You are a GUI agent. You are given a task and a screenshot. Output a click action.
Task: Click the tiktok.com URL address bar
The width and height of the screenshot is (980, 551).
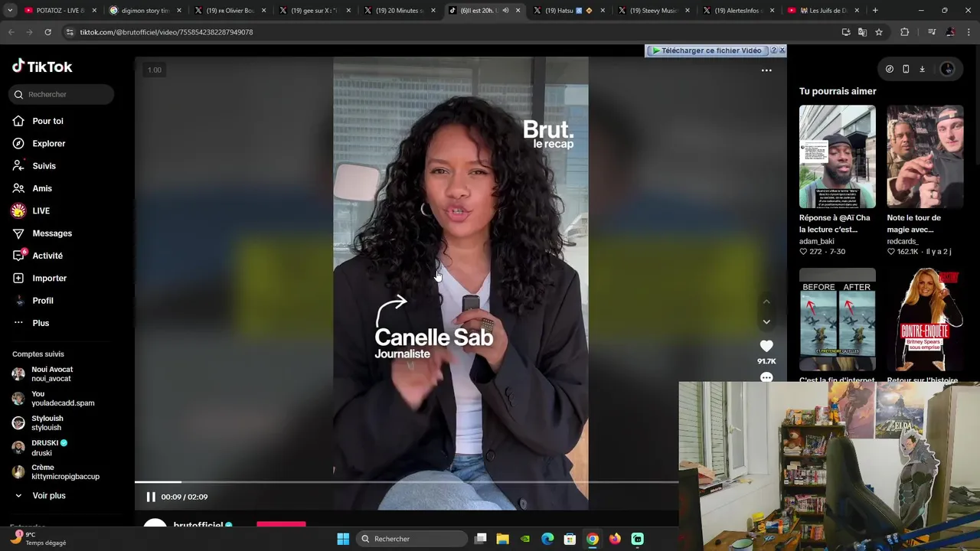166,32
